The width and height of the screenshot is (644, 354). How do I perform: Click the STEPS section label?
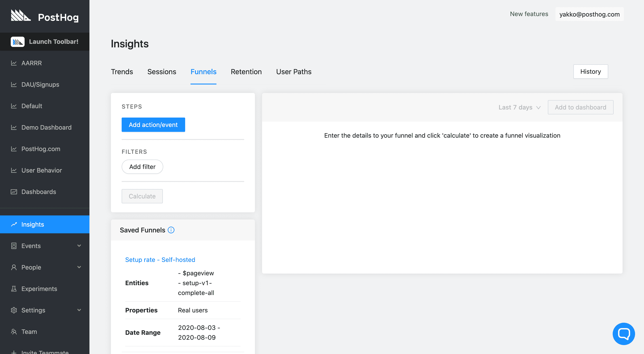click(x=132, y=107)
